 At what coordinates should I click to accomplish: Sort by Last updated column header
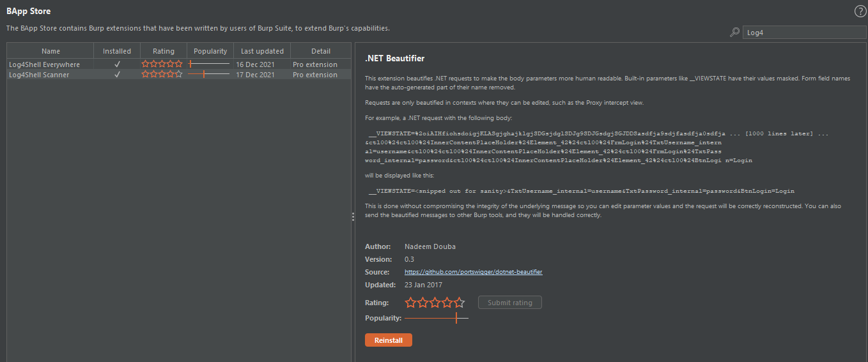(262, 51)
